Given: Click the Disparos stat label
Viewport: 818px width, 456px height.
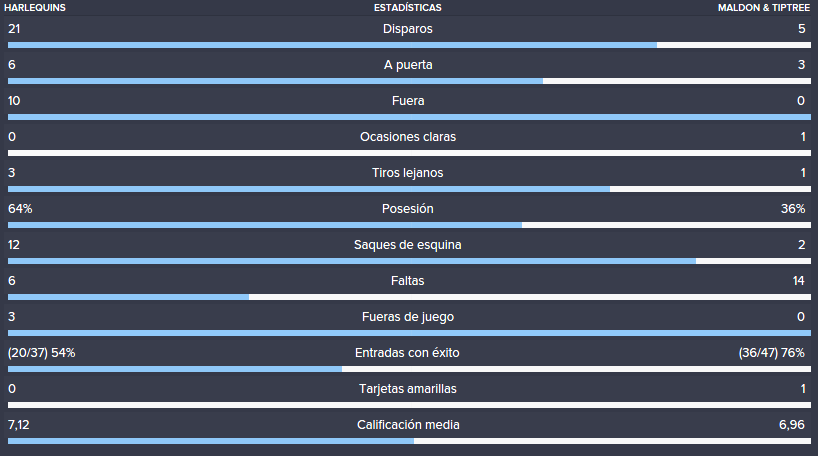Looking at the screenshot, I should [407, 29].
